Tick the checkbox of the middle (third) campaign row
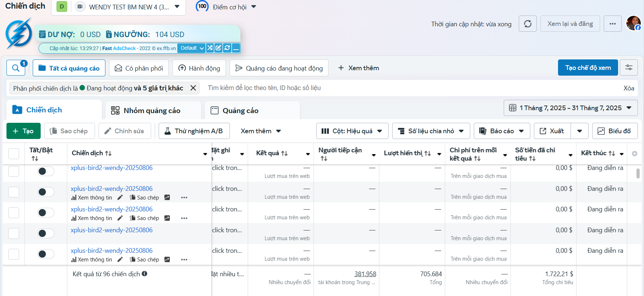 coord(14,213)
